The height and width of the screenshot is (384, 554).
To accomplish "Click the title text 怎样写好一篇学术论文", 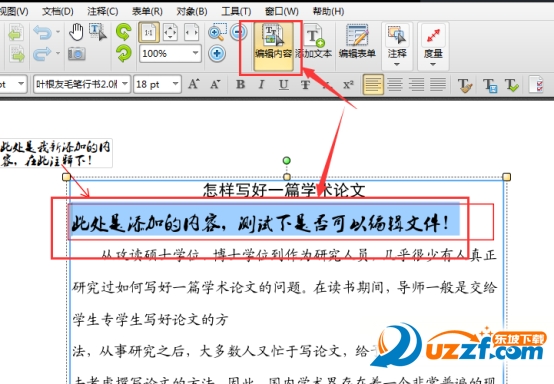I will tap(284, 190).
